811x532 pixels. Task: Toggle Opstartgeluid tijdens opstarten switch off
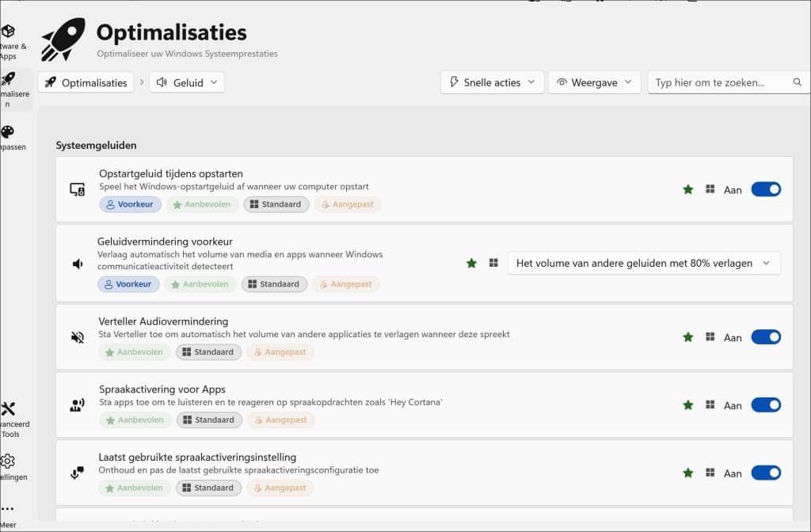(766, 189)
